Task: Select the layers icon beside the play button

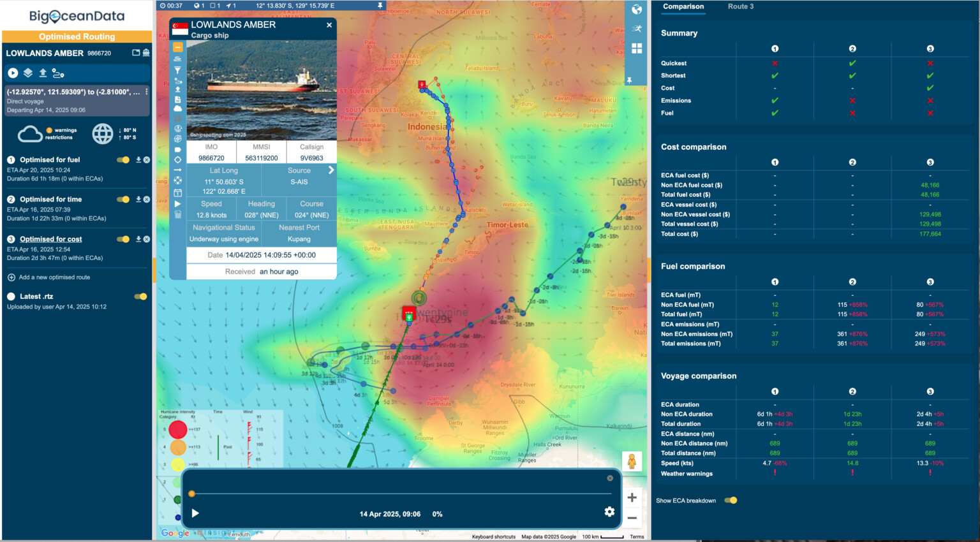Action: [27, 73]
